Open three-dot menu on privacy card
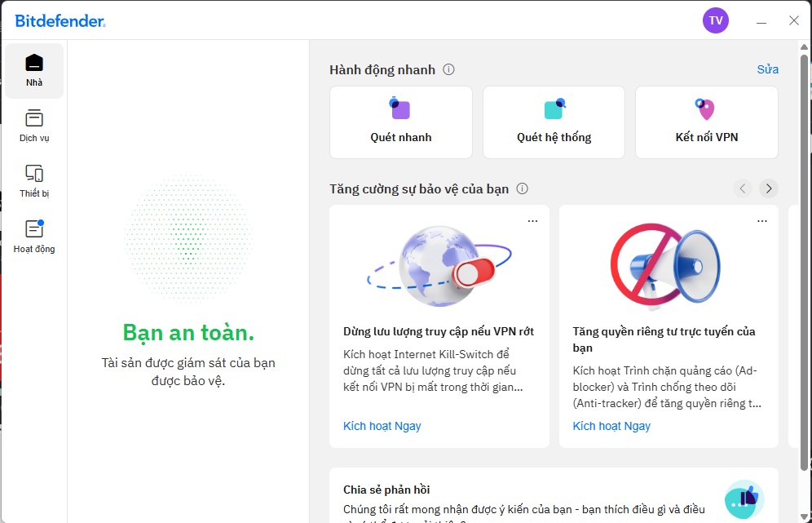 point(761,221)
